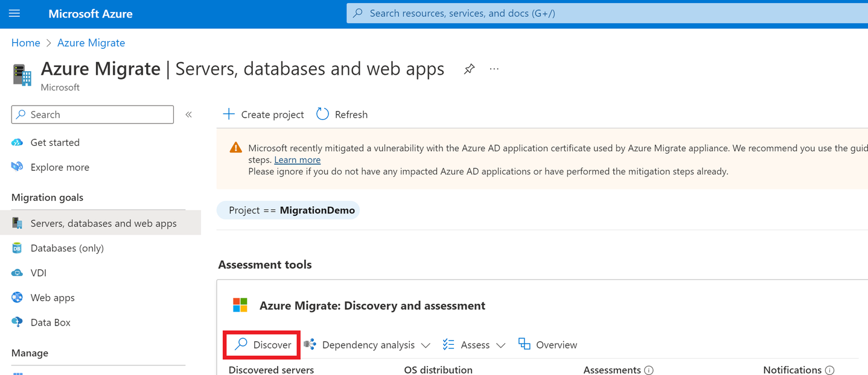Click the info icon next to Assessments
Screen dimensions: 868x375
click(x=649, y=370)
